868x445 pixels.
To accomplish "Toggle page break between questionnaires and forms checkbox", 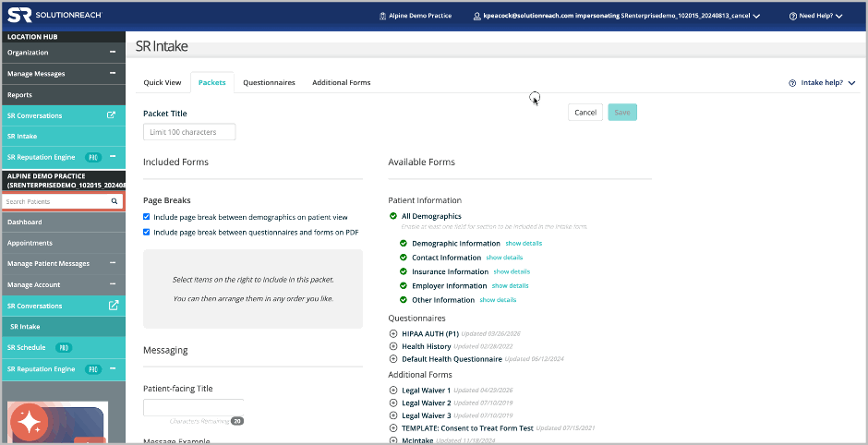I will pos(147,232).
